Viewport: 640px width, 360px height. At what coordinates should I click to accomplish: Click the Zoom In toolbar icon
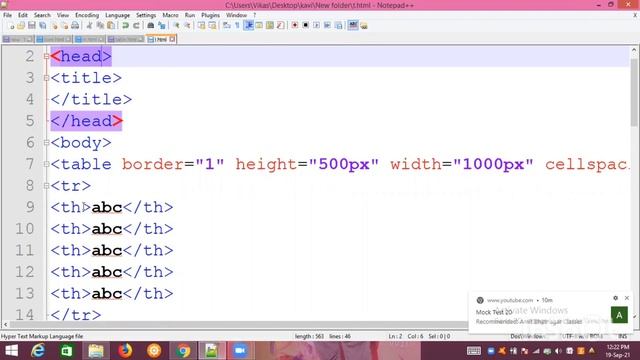pyautogui.click(x=176, y=25)
